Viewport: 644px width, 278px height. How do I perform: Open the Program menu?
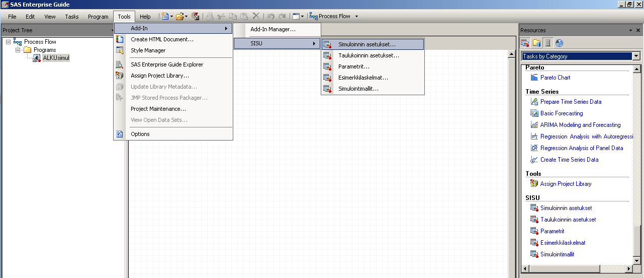click(98, 17)
